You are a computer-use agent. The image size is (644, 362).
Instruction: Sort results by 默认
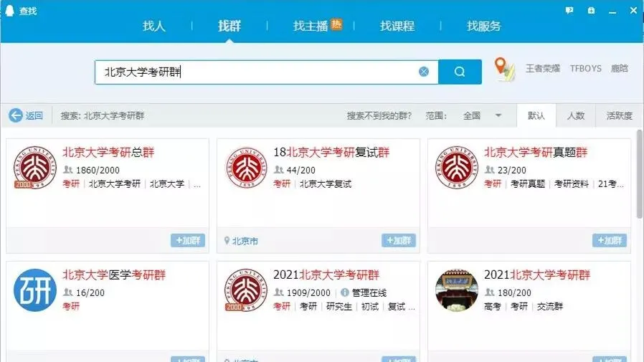click(x=536, y=115)
